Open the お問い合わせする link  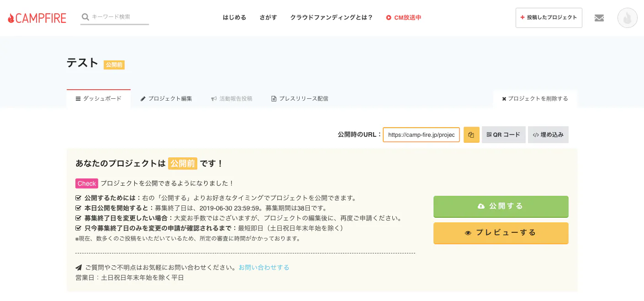click(x=264, y=267)
